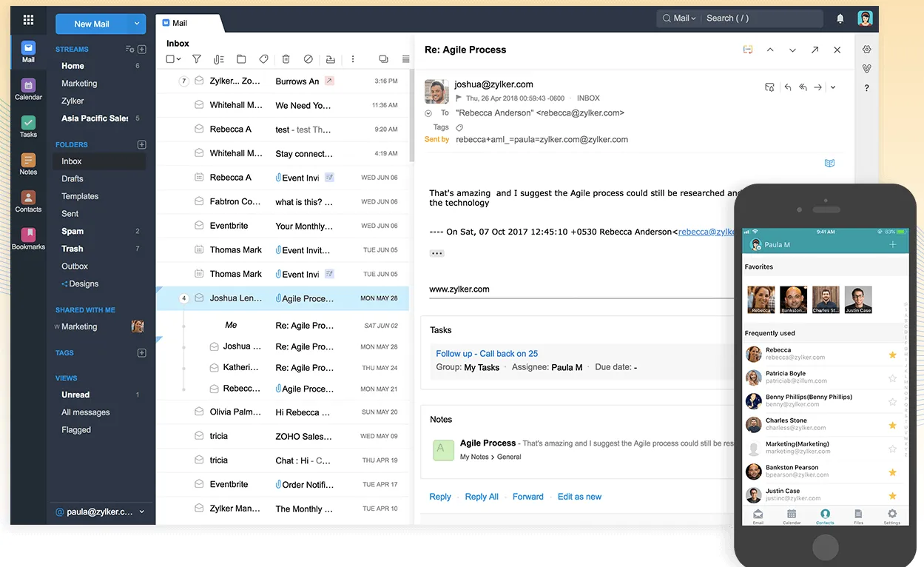Toggle the flag icon beside the message date
924x567 pixels.
[x=459, y=98]
